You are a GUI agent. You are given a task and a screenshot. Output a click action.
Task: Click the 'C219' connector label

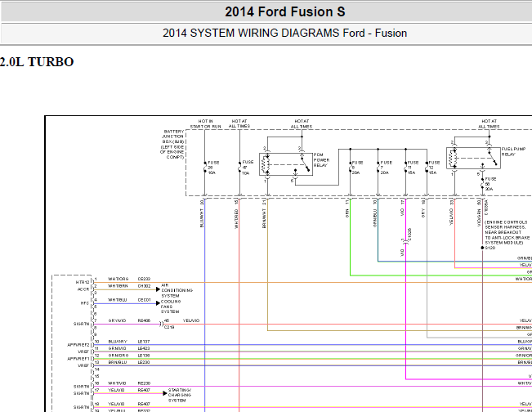pos(169,327)
